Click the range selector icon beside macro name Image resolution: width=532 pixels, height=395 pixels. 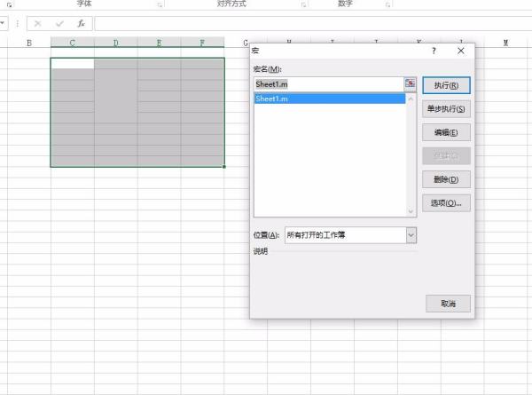pos(410,83)
